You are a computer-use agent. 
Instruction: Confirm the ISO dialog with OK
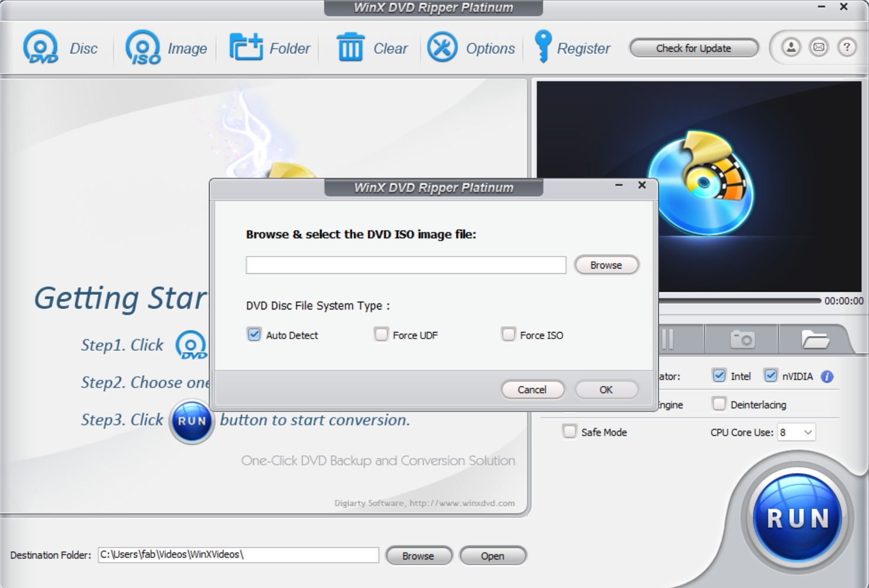[x=606, y=389]
